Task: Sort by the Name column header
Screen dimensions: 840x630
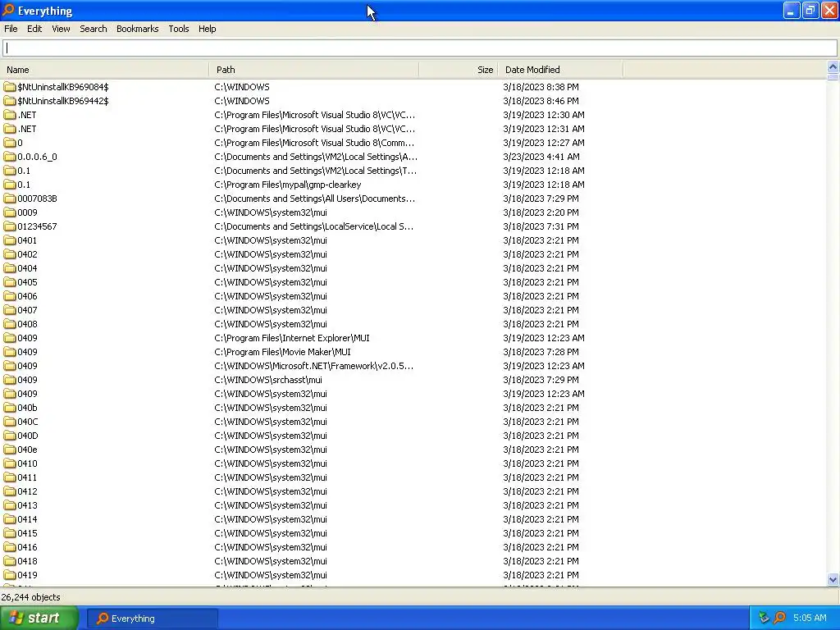Action: point(105,70)
